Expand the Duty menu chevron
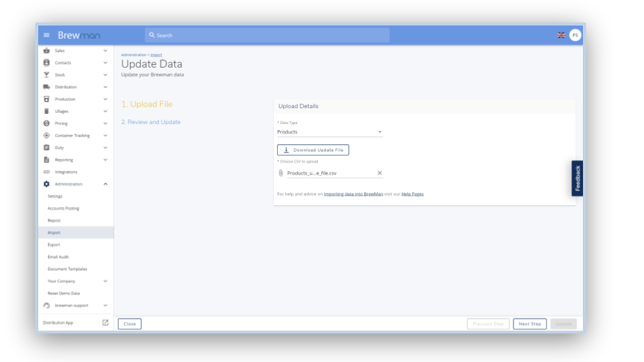 (x=105, y=147)
